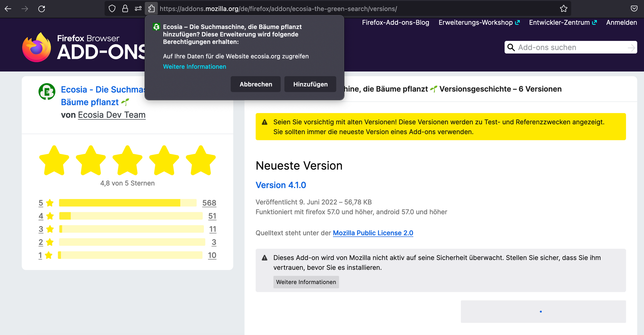Click Anmelden to sign in
The width and height of the screenshot is (644, 335).
(x=621, y=23)
